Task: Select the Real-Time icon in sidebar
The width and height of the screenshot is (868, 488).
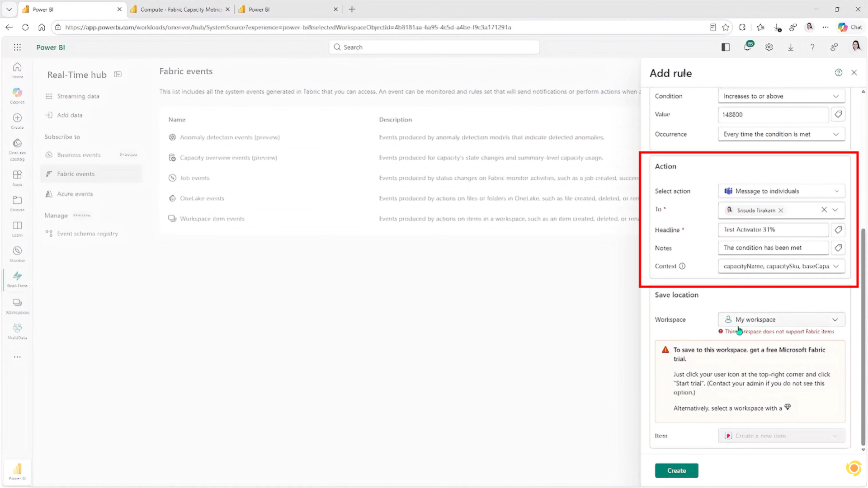Action: (17, 279)
